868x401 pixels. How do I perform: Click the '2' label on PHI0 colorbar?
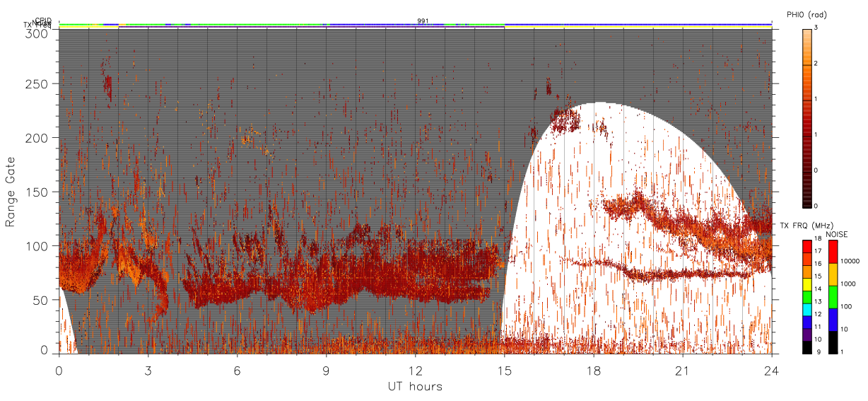[x=816, y=64]
